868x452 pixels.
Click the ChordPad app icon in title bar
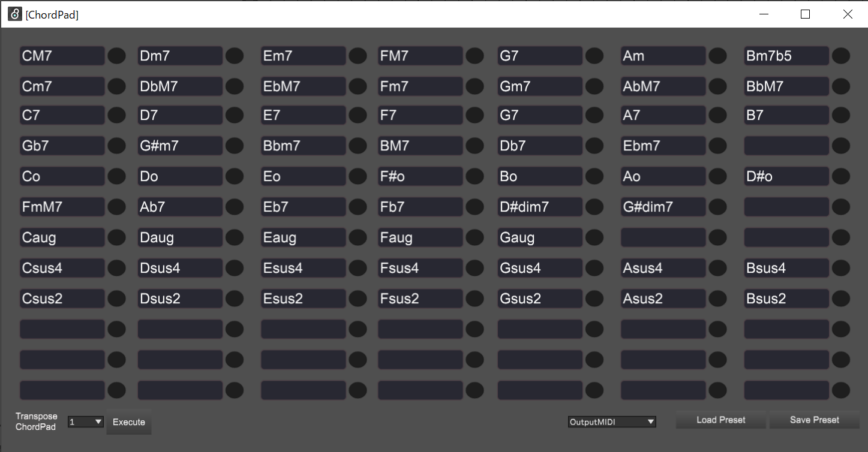pyautogui.click(x=14, y=14)
